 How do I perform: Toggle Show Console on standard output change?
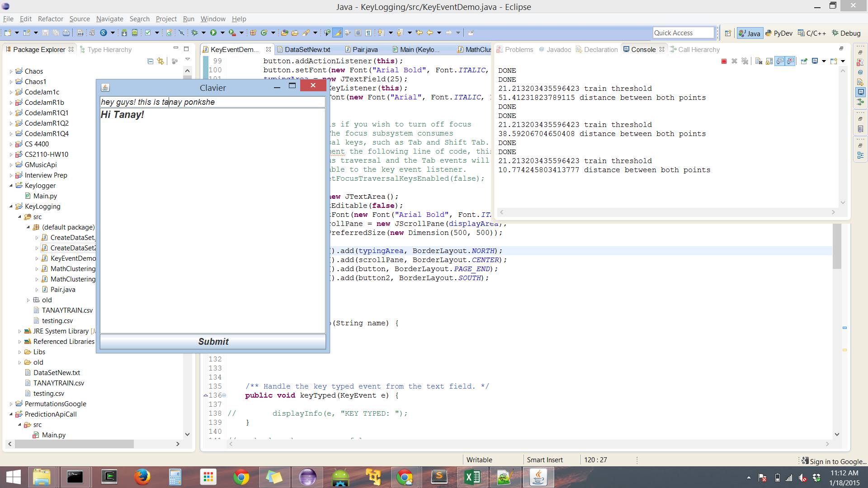[x=780, y=61]
